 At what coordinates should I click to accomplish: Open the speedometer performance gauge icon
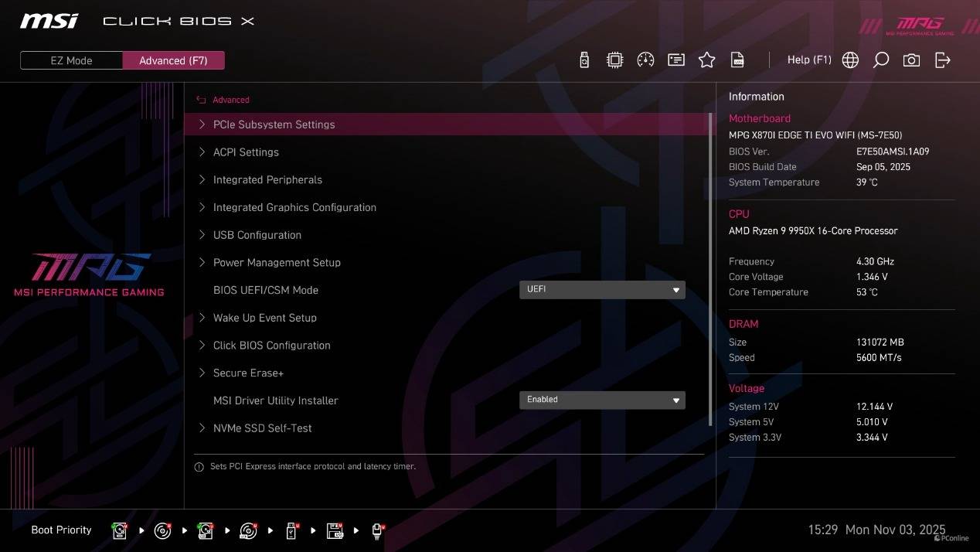pyautogui.click(x=645, y=60)
